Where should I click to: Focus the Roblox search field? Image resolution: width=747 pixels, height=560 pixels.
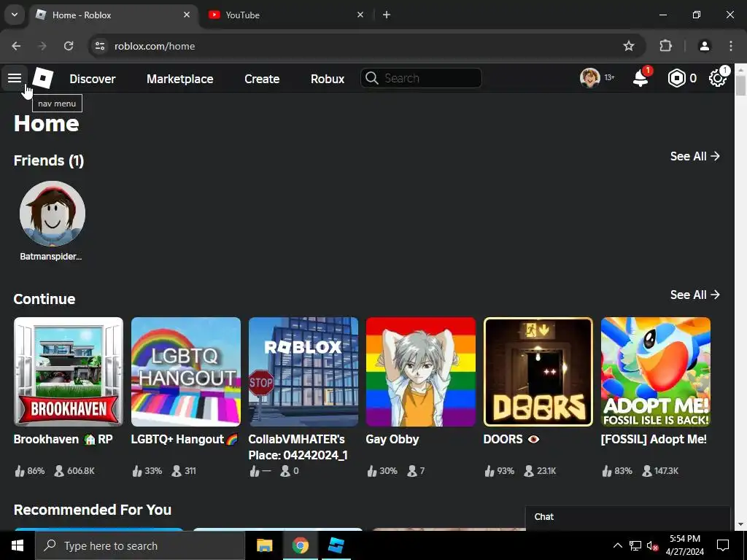(421, 78)
